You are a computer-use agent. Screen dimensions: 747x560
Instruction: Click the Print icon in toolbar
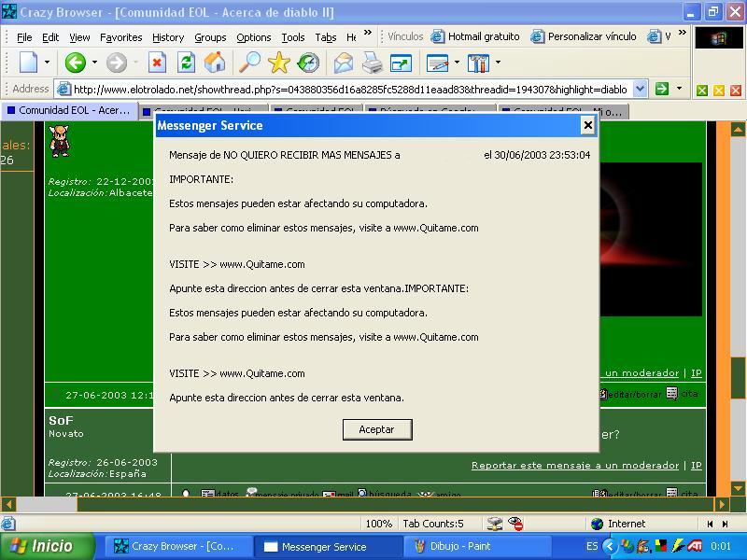tap(372, 63)
